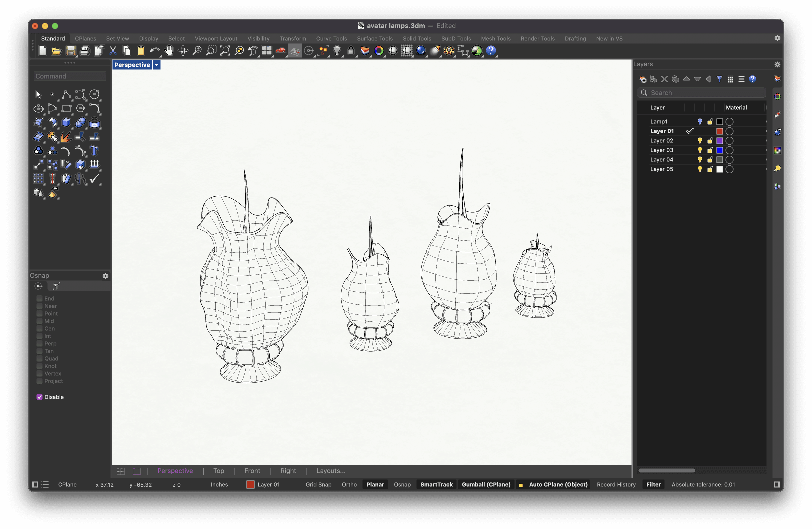The height and width of the screenshot is (529, 812).
Task: Select the Text object tool
Action: point(94,150)
